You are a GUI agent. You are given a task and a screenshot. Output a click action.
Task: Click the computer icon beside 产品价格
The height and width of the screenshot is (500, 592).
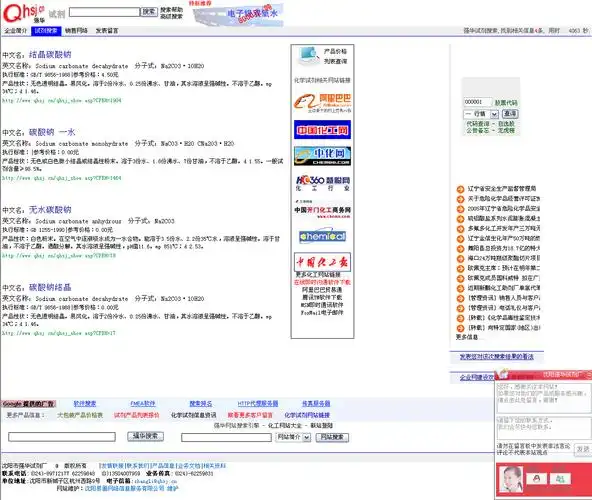pos(308,56)
